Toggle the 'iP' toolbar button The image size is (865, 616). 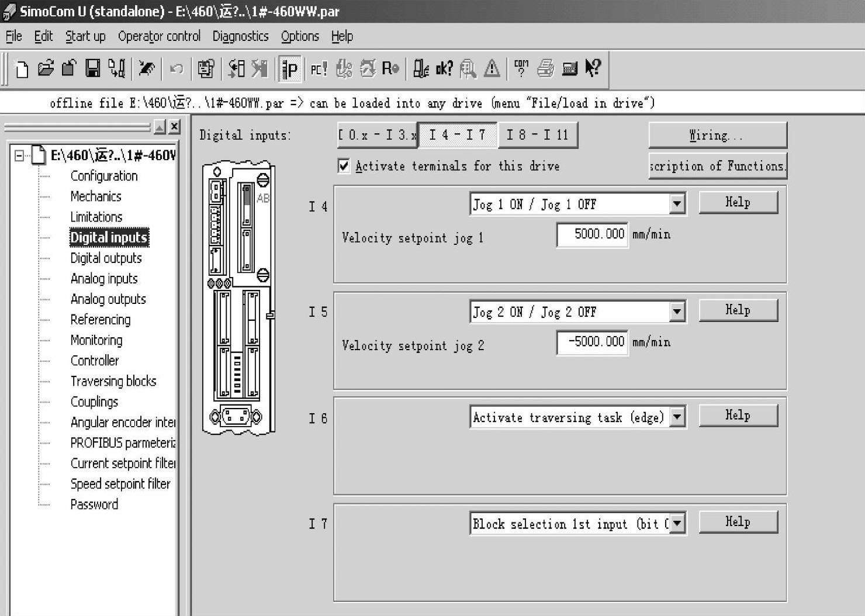click(x=290, y=69)
